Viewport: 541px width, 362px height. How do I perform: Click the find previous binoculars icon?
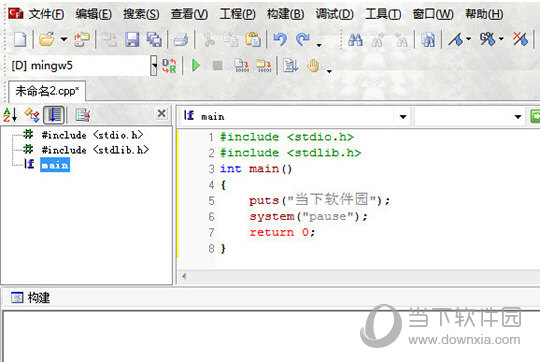401,40
